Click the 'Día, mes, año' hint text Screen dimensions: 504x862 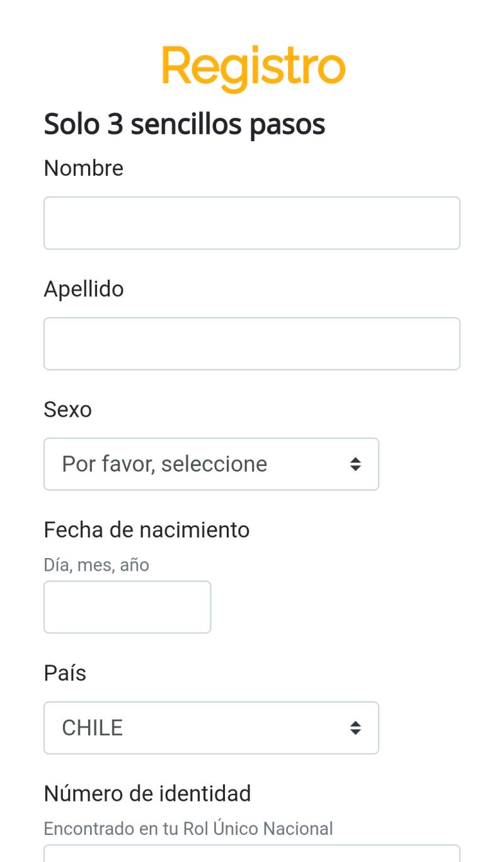(96, 564)
